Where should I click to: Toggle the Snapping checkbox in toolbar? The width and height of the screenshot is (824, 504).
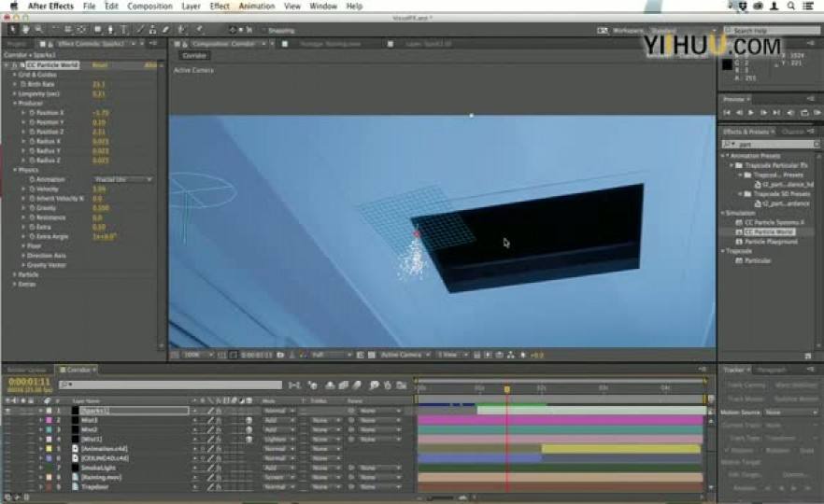point(263,31)
